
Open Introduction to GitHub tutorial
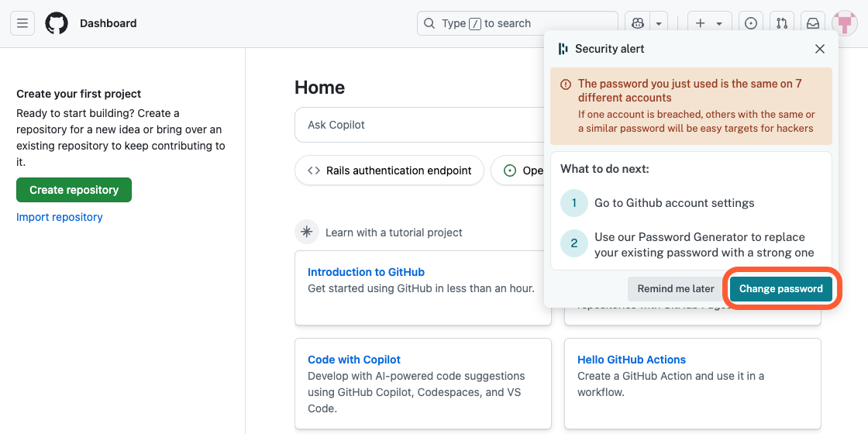(366, 272)
